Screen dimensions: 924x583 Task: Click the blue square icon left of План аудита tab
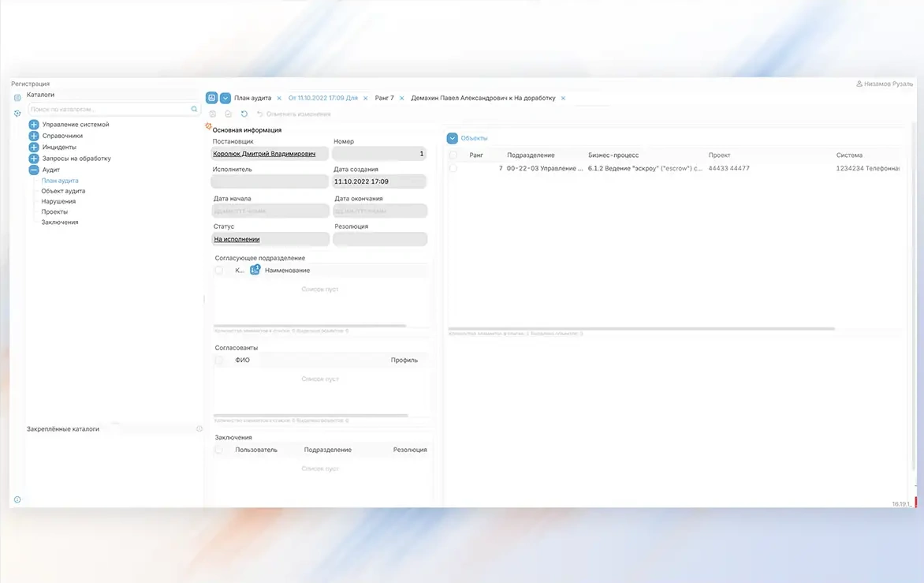point(211,98)
